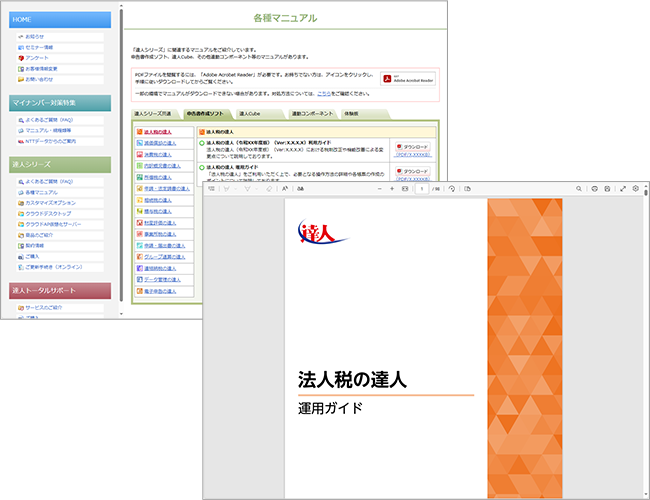Click the PDF page number field
The height and width of the screenshot is (500, 650).
tap(424, 188)
